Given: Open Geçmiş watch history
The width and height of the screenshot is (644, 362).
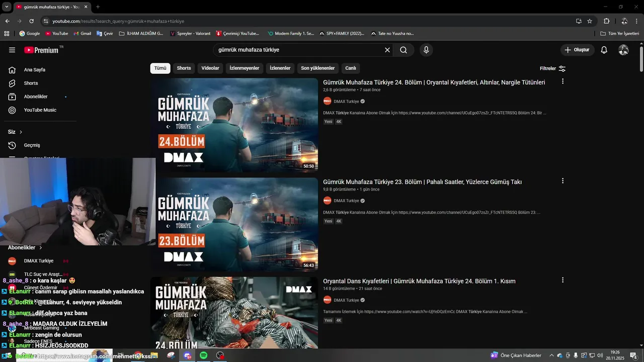Looking at the screenshot, I should pos(32,145).
